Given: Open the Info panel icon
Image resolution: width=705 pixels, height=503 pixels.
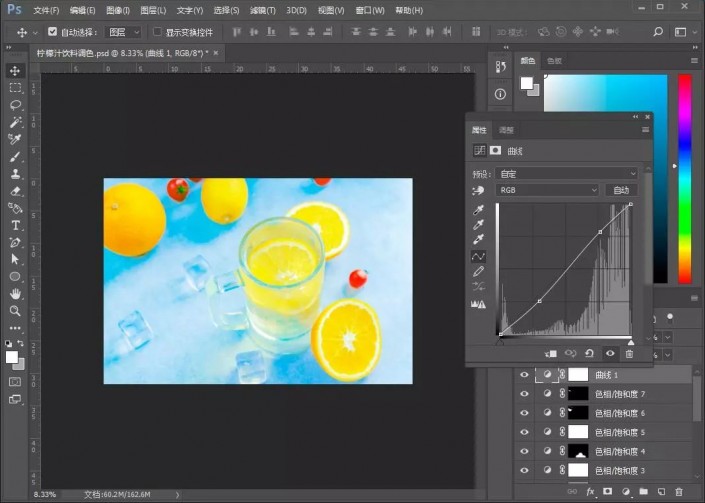Looking at the screenshot, I should [x=500, y=94].
